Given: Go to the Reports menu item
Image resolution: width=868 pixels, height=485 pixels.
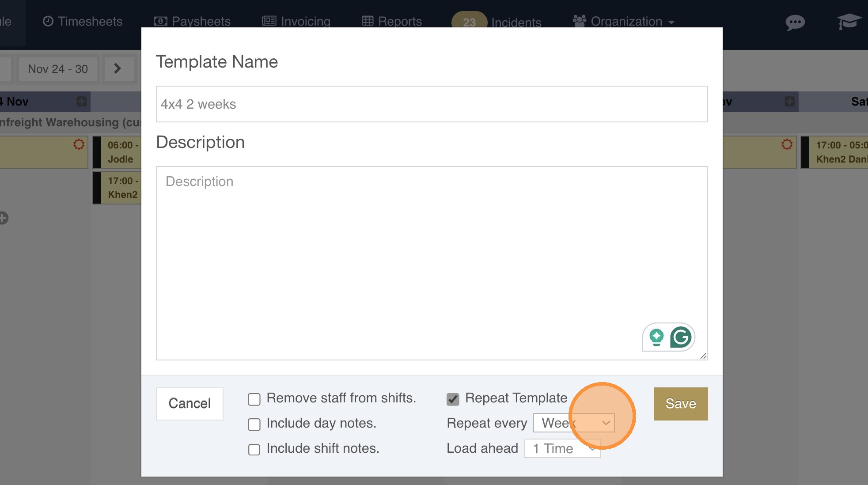Looking at the screenshot, I should coord(392,21).
